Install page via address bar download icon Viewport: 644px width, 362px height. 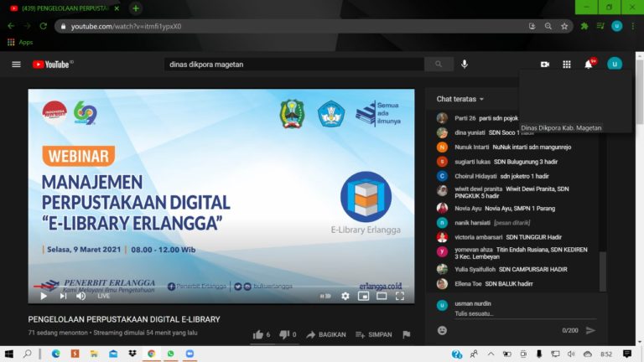[532, 26]
